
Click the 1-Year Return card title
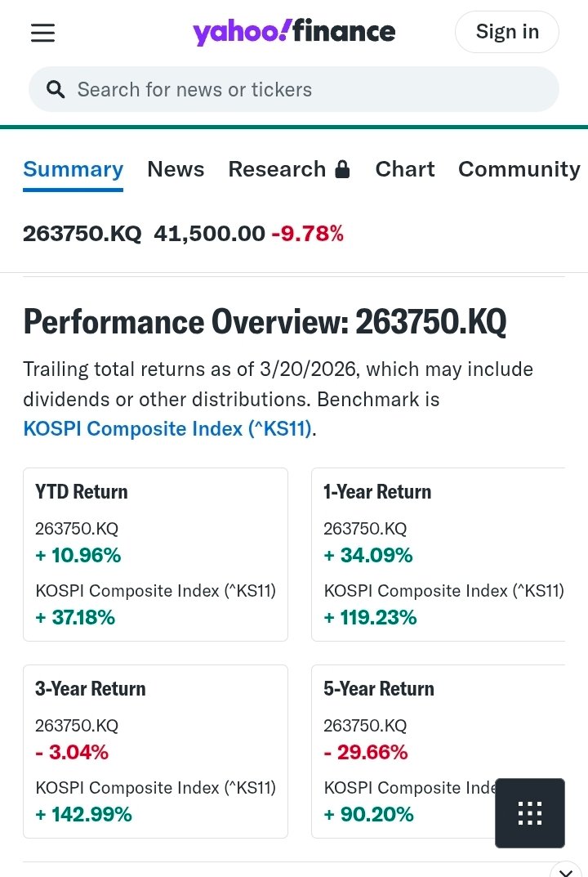(377, 492)
